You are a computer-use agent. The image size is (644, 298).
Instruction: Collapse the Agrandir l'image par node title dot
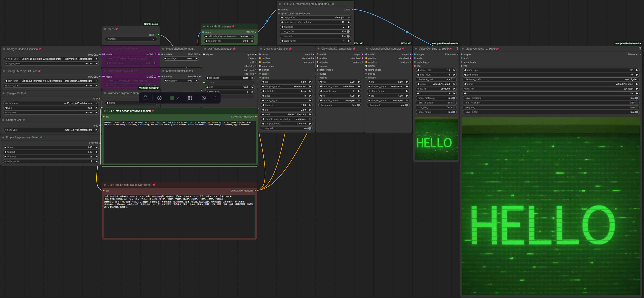point(204,26)
